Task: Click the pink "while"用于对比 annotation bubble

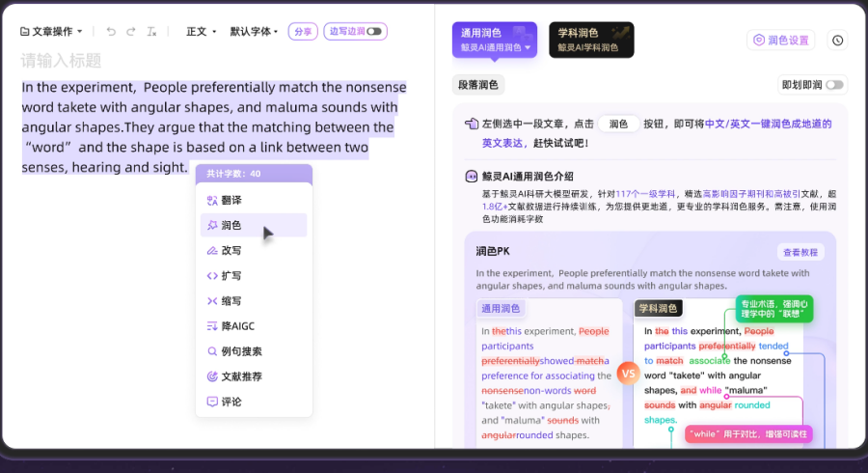Action: point(748,434)
